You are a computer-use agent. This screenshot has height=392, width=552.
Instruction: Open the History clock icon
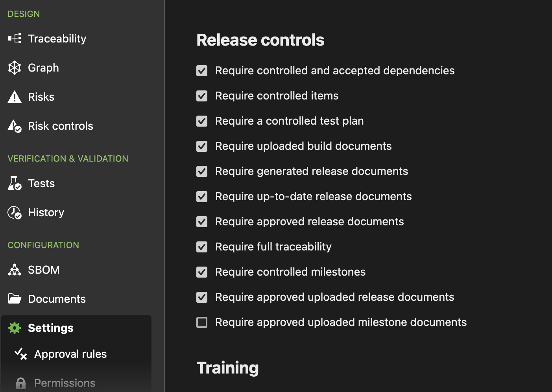15,212
